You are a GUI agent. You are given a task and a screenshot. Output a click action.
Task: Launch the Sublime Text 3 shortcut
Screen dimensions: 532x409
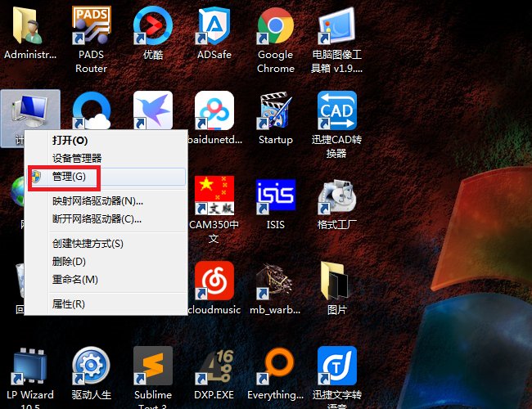click(153, 366)
